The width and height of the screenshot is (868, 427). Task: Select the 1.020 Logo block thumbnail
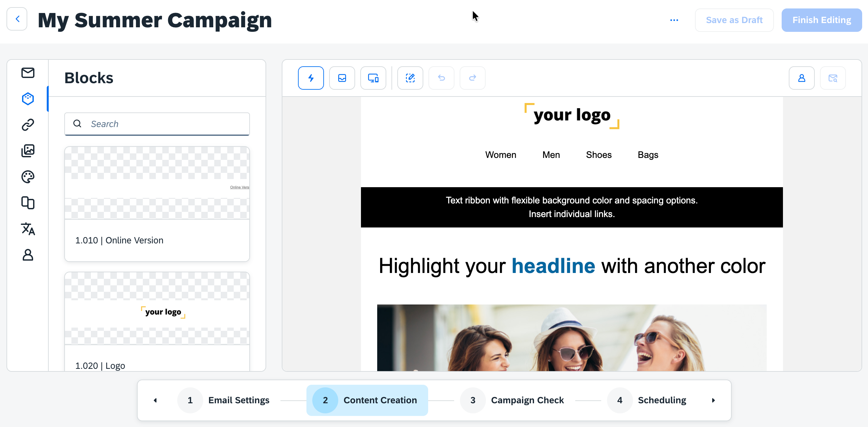(157, 308)
